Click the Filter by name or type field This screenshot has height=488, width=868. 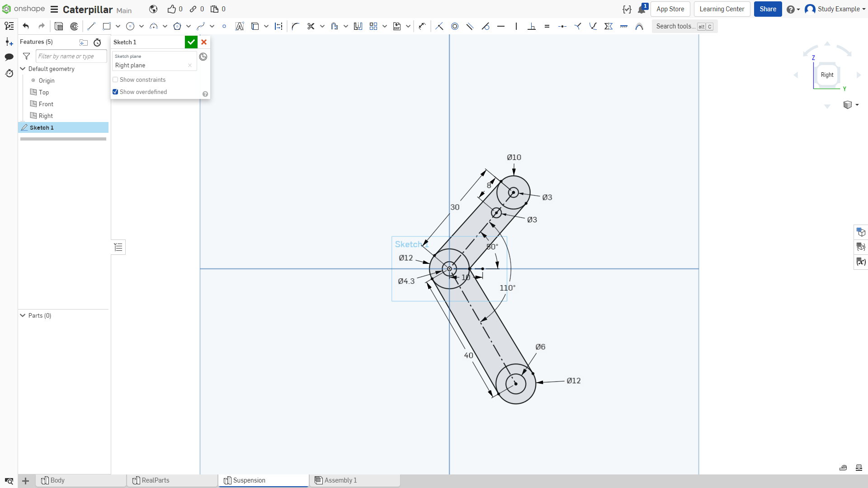(x=71, y=56)
